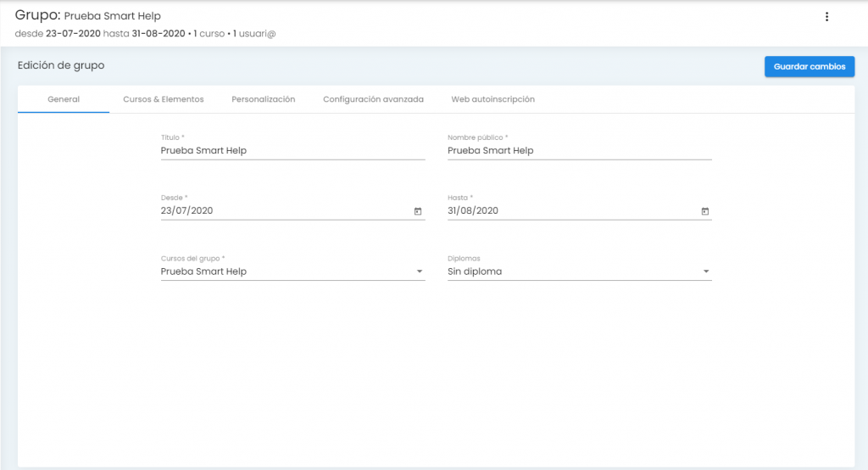Open the calendar picker for Desde date
Viewport: 868px width, 470px height.
(418, 211)
